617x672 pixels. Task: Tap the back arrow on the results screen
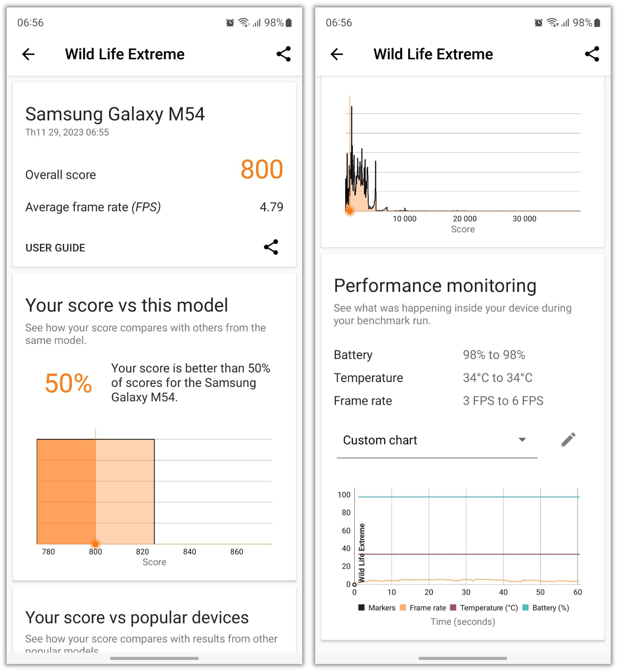coord(28,54)
